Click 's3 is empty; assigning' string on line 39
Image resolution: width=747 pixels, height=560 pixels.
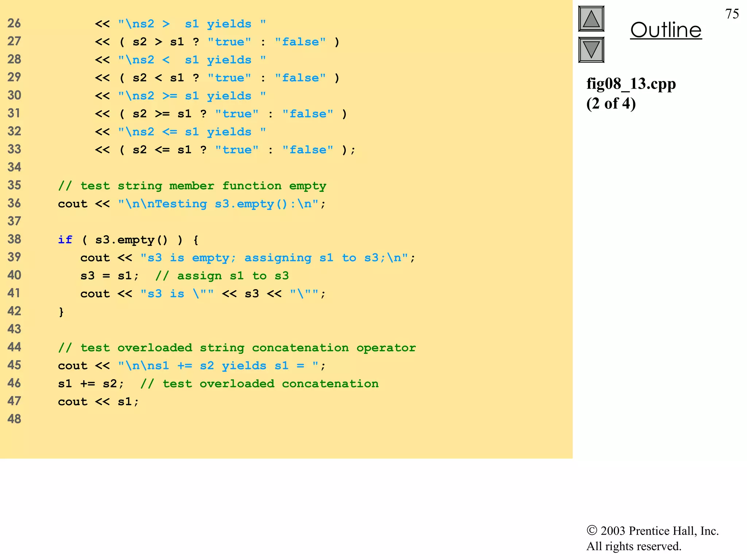(226, 258)
